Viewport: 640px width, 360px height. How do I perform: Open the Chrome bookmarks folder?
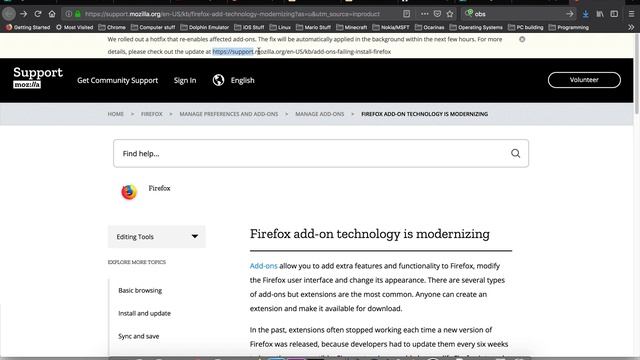[112, 27]
